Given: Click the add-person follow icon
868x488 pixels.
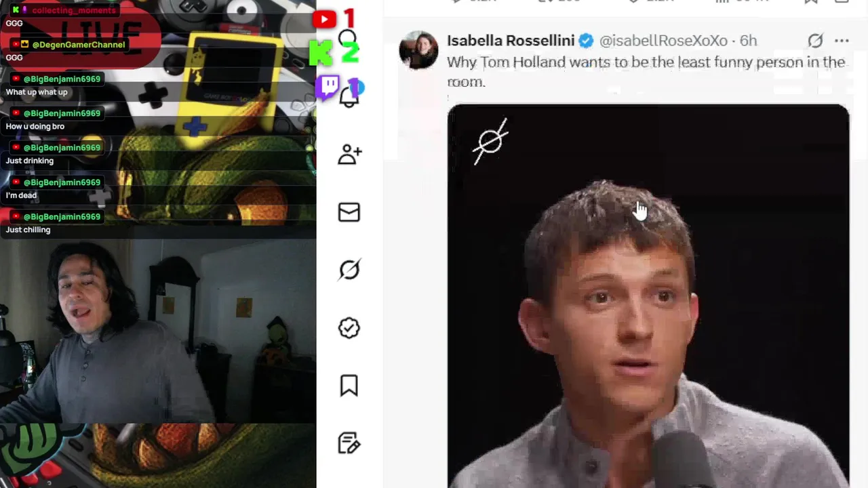Looking at the screenshot, I should 350,155.
